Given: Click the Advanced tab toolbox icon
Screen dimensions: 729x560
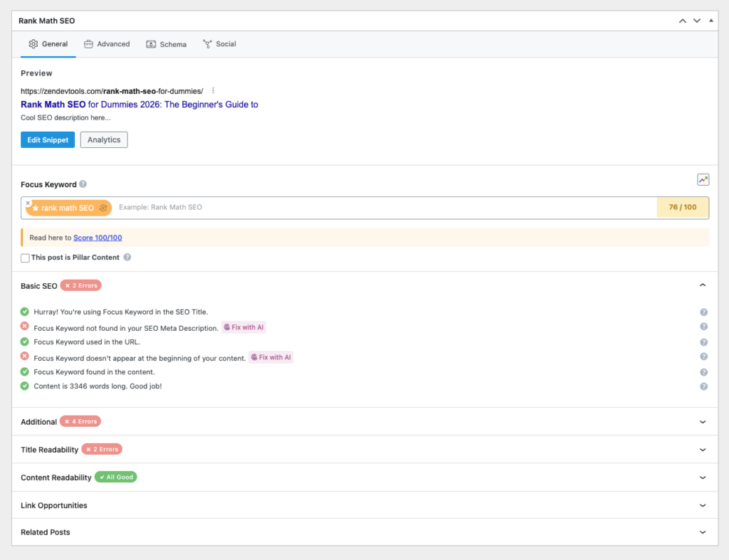Looking at the screenshot, I should coord(88,44).
